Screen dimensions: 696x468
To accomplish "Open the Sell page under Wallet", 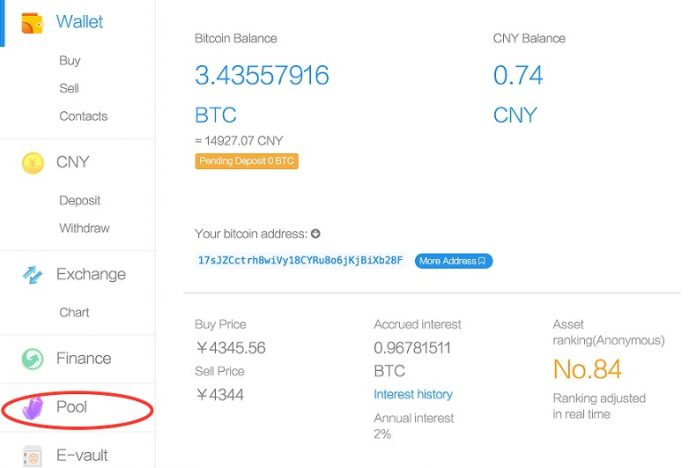I will [x=69, y=88].
